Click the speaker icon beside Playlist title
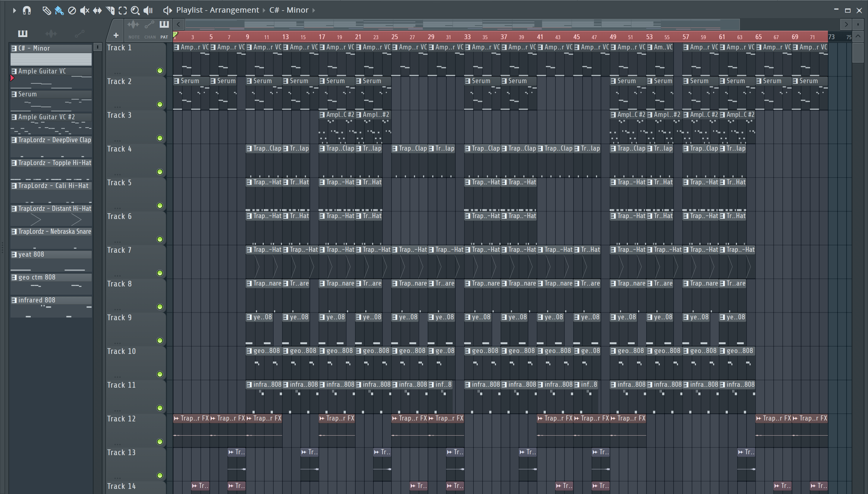Viewport: 868px width, 494px height. coord(167,11)
